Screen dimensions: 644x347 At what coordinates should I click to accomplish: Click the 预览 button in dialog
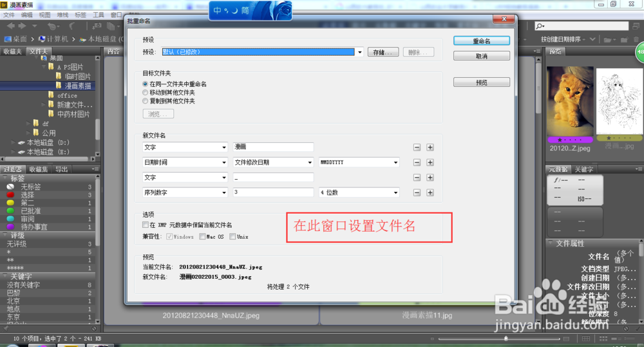point(482,82)
